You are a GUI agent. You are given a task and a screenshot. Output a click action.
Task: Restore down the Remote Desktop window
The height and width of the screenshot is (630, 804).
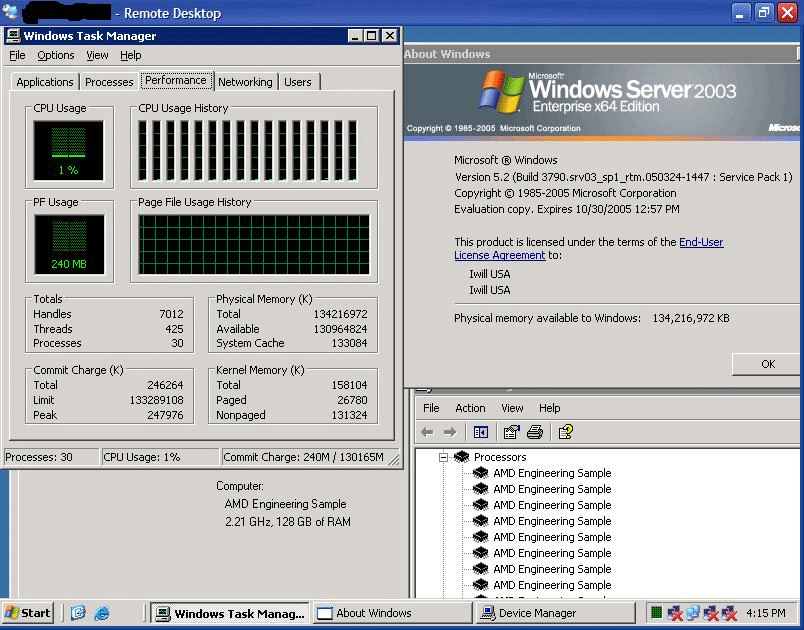pos(763,12)
